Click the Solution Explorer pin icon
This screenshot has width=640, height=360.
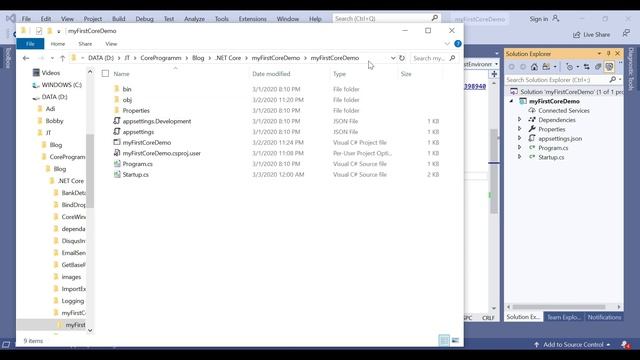pyautogui.click(x=608, y=53)
